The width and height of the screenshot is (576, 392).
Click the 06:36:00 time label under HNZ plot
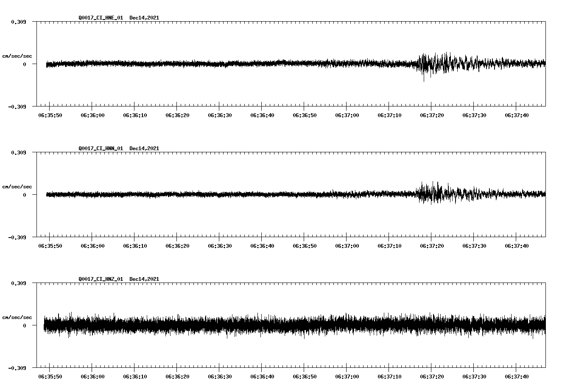(x=92, y=377)
